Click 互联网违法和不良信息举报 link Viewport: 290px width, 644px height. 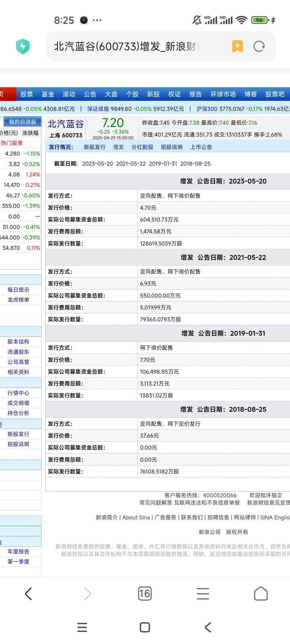207,503
